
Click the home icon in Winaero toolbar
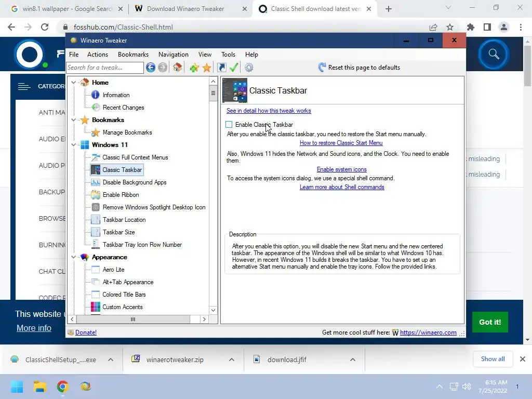coord(178,68)
